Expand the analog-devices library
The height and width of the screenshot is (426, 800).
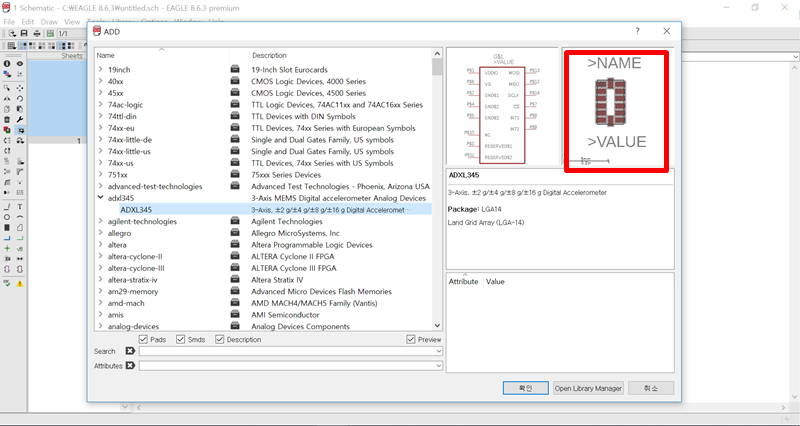click(x=101, y=327)
